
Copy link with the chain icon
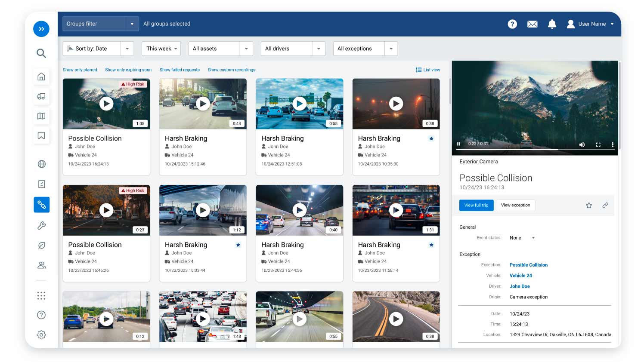[605, 206]
